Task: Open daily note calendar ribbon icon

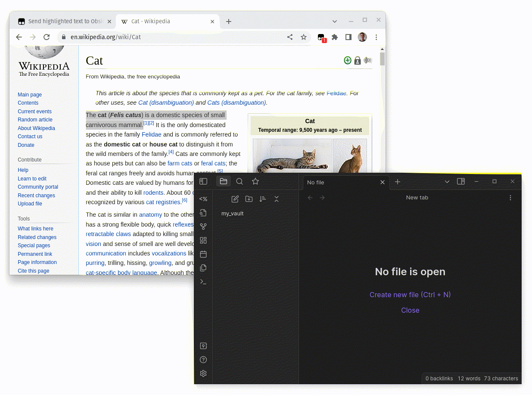Action: click(x=203, y=254)
